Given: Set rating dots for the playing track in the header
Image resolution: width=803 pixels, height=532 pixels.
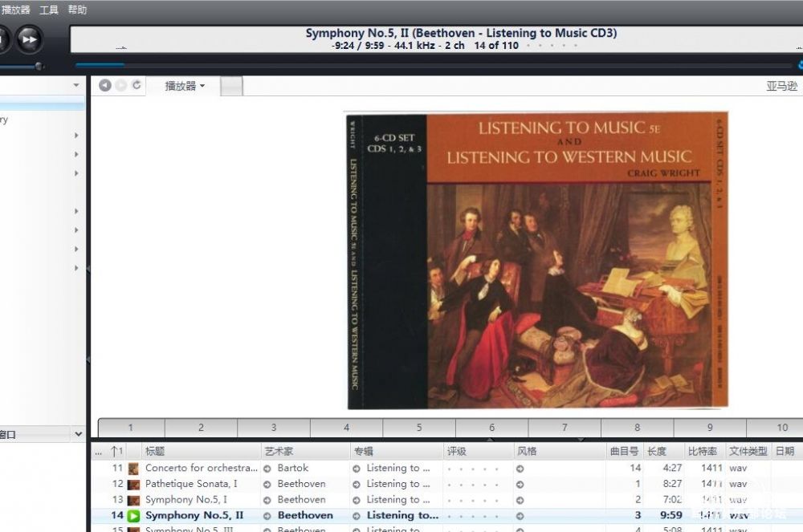Looking at the screenshot, I should pos(552,46).
